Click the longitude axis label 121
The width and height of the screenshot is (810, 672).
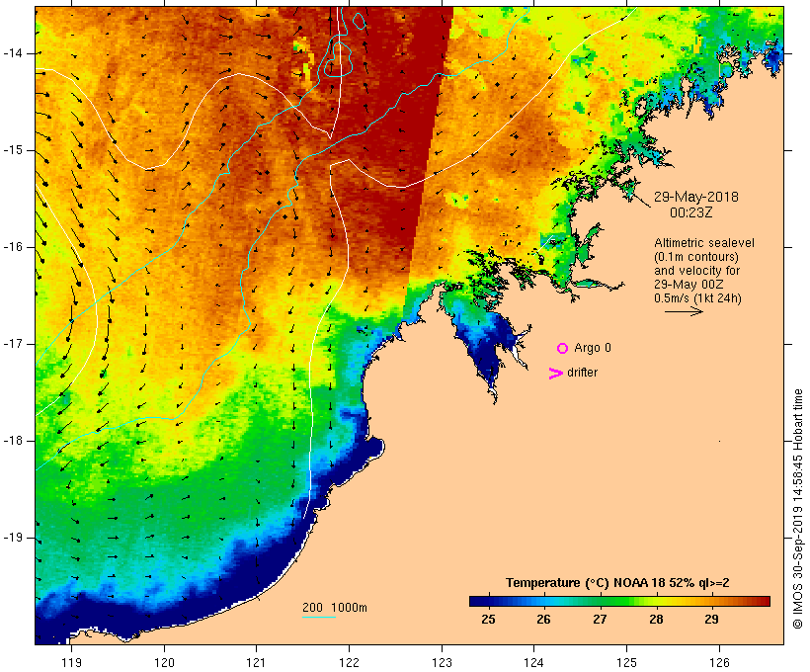(256, 662)
